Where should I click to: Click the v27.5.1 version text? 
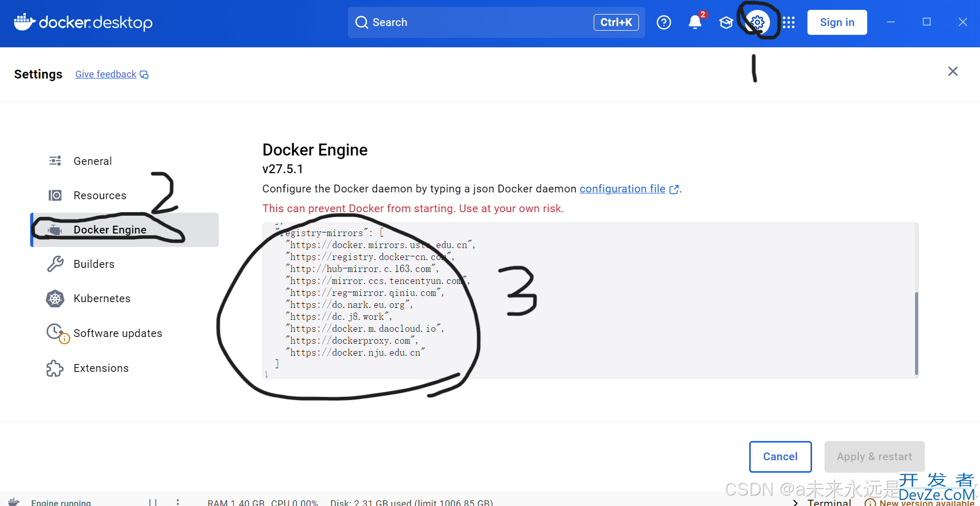click(282, 169)
